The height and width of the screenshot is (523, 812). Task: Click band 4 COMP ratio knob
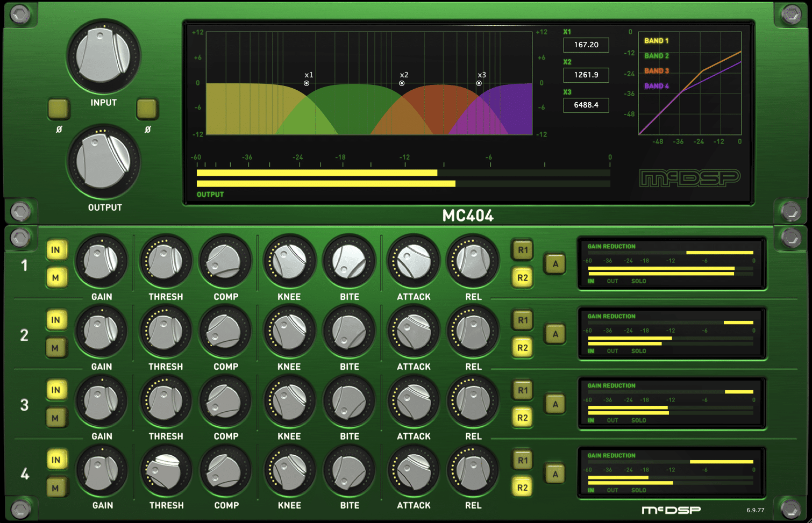click(225, 471)
